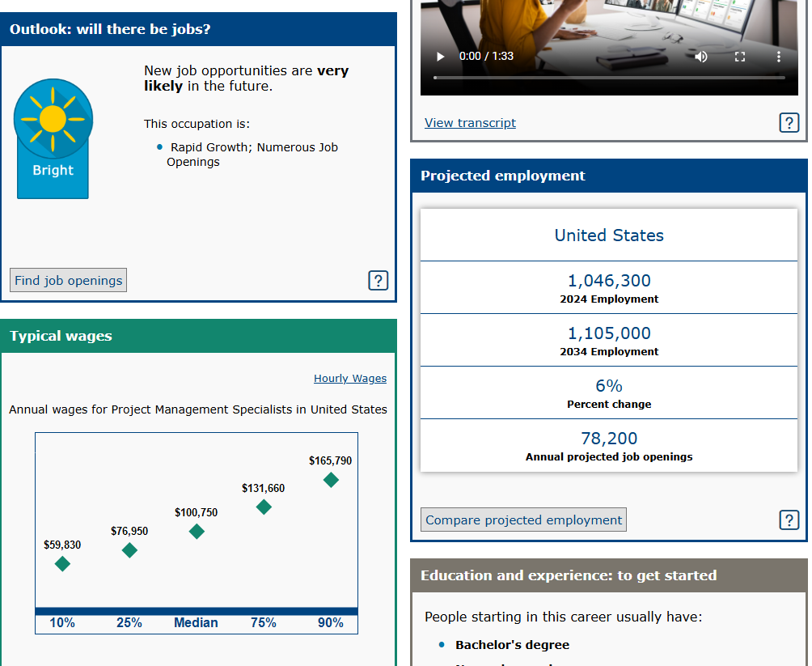Image resolution: width=812 pixels, height=666 pixels.
Task: Click the 90% wage diamond marker
Action: coord(331,480)
